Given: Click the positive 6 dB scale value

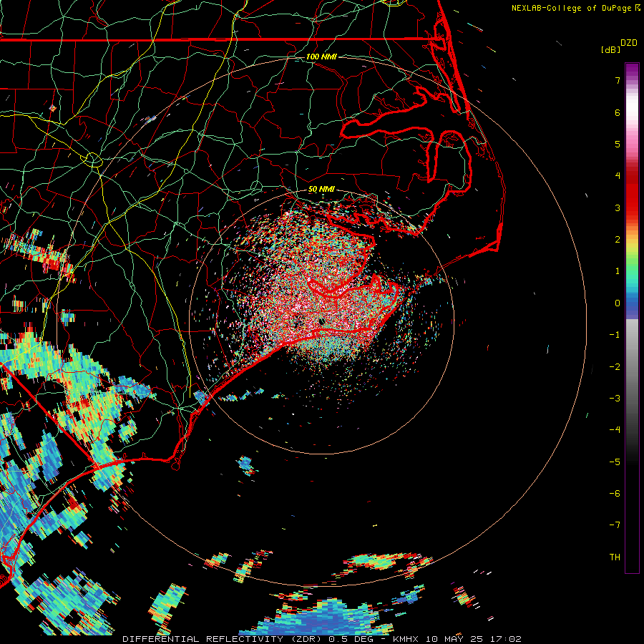Looking at the screenshot, I should 618,112.
